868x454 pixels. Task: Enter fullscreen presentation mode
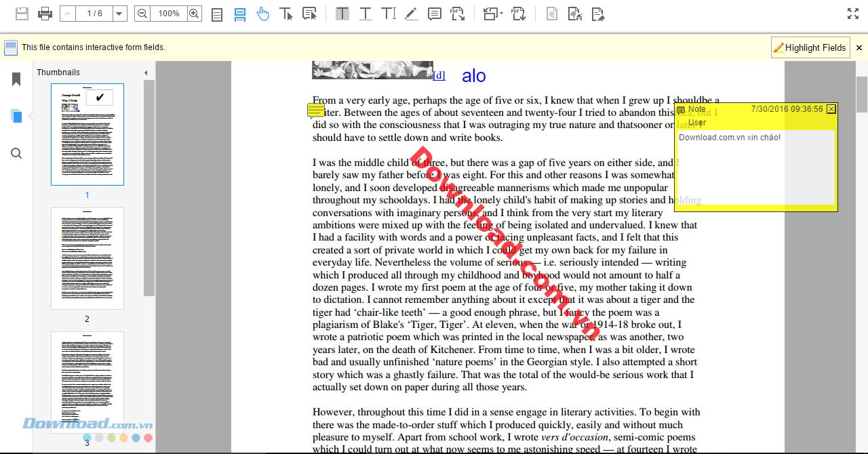click(852, 12)
